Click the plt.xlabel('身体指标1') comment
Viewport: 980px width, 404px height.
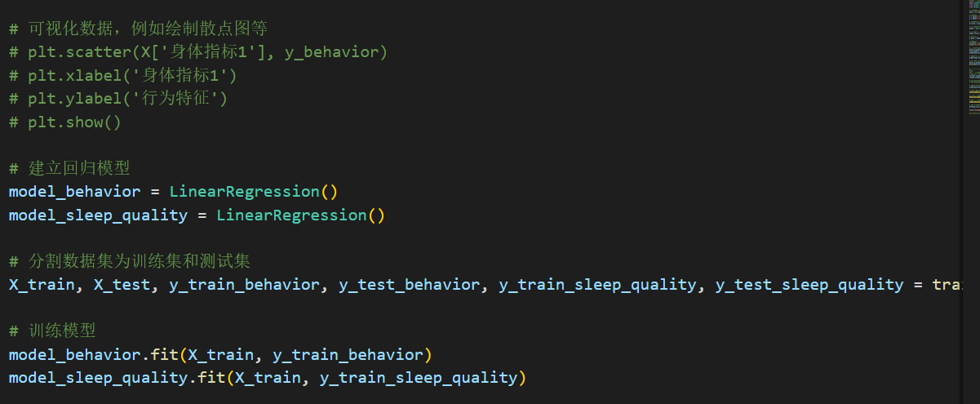122,76
